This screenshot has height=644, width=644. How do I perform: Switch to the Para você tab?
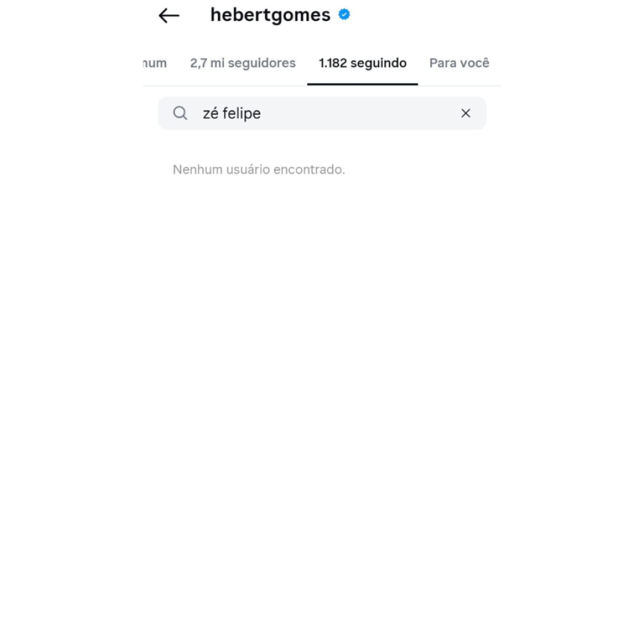tap(459, 64)
